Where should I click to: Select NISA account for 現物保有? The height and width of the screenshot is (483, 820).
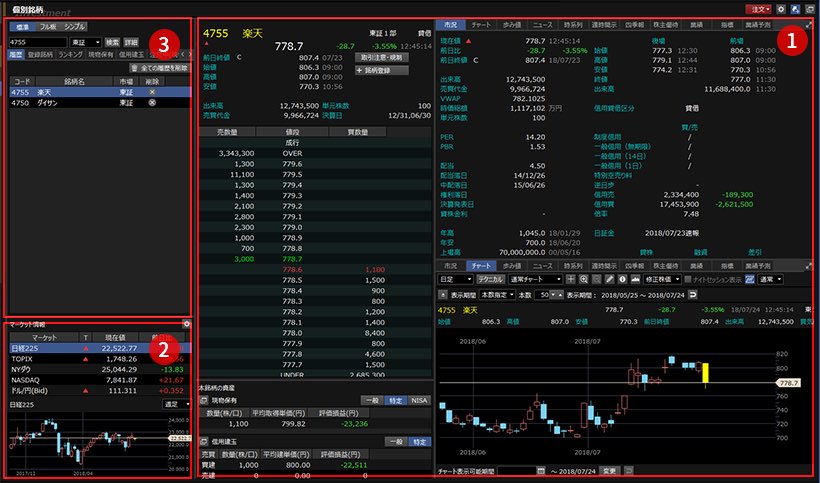[419, 400]
